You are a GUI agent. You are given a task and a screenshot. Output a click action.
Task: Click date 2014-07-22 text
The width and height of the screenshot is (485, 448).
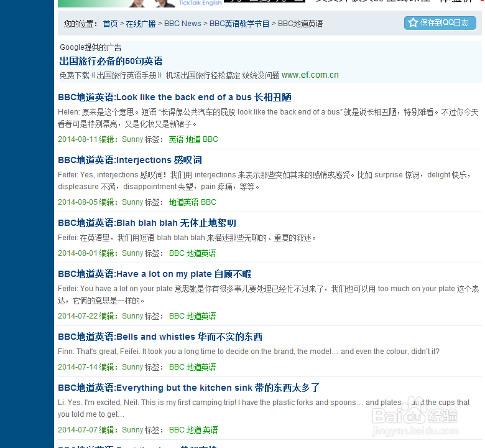[x=78, y=316]
